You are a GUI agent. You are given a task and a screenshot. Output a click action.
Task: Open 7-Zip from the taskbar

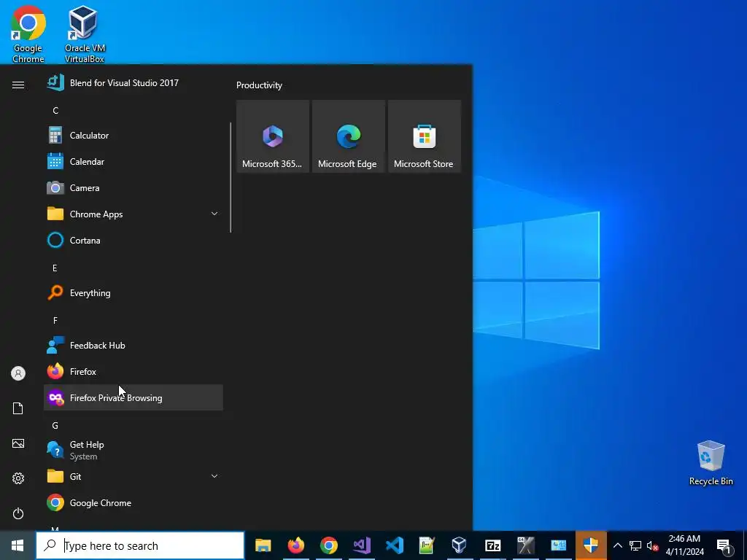coord(492,545)
